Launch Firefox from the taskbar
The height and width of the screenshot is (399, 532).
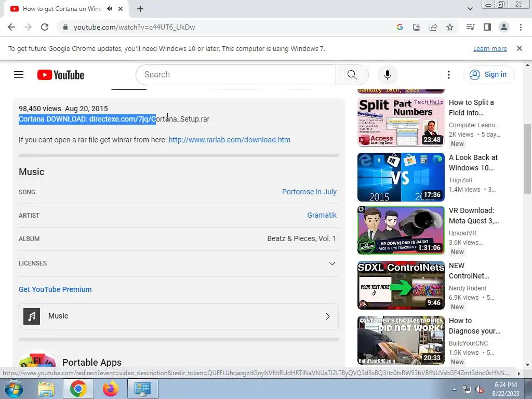point(111,389)
